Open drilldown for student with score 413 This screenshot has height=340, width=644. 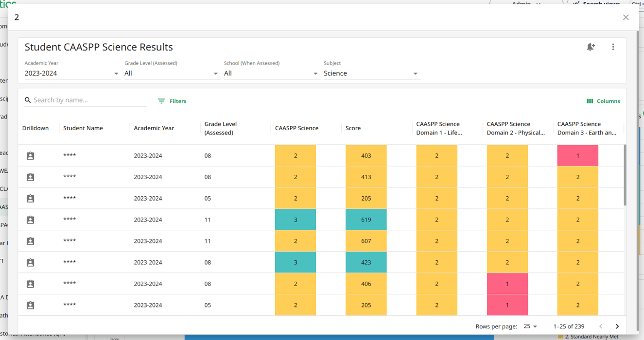tap(30, 177)
